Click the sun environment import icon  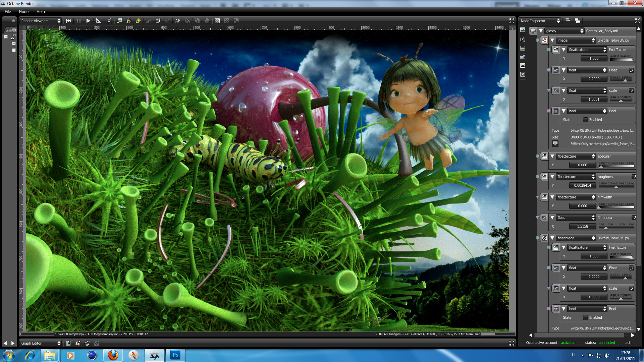[x=138, y=21]
